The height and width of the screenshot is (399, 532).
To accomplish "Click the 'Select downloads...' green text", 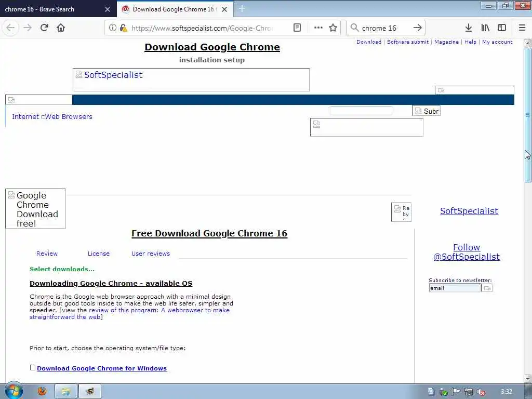I will coord(62,269).
